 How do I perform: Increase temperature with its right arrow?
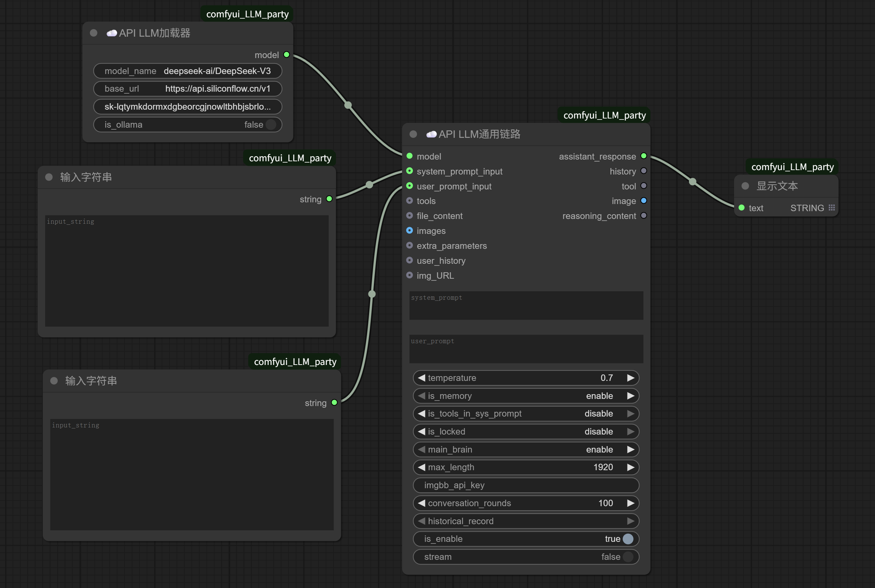(631, 378)
